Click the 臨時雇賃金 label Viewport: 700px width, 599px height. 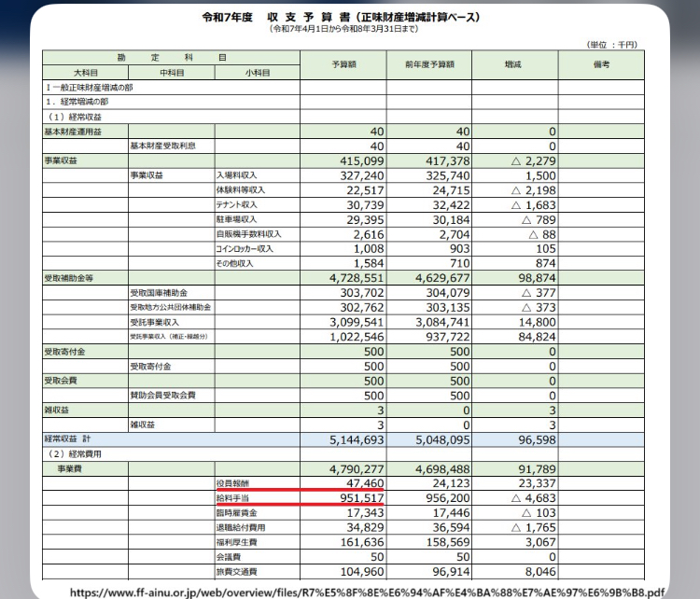[x=237, y=513]
